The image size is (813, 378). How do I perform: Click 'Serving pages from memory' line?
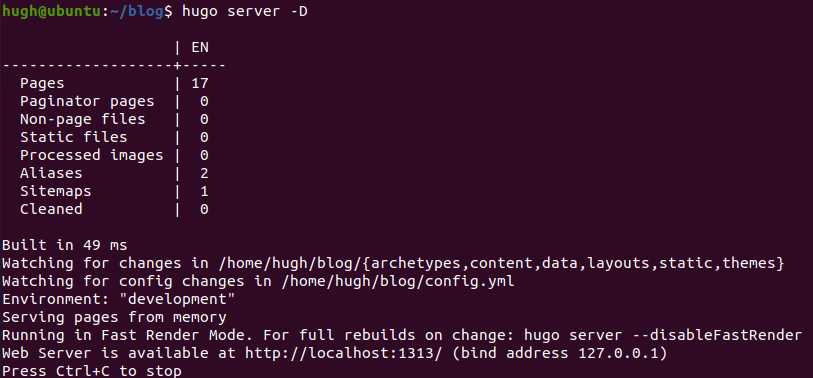pos(114,318)
